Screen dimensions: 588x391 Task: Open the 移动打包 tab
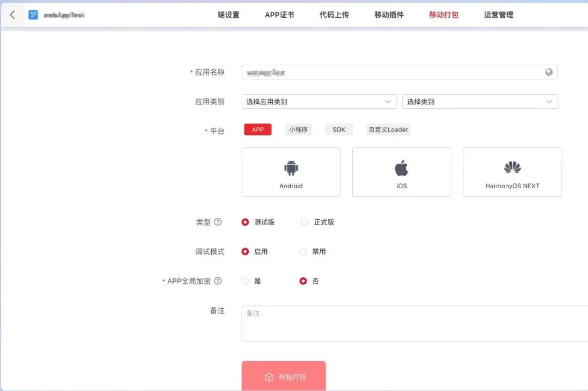(444, 15)
